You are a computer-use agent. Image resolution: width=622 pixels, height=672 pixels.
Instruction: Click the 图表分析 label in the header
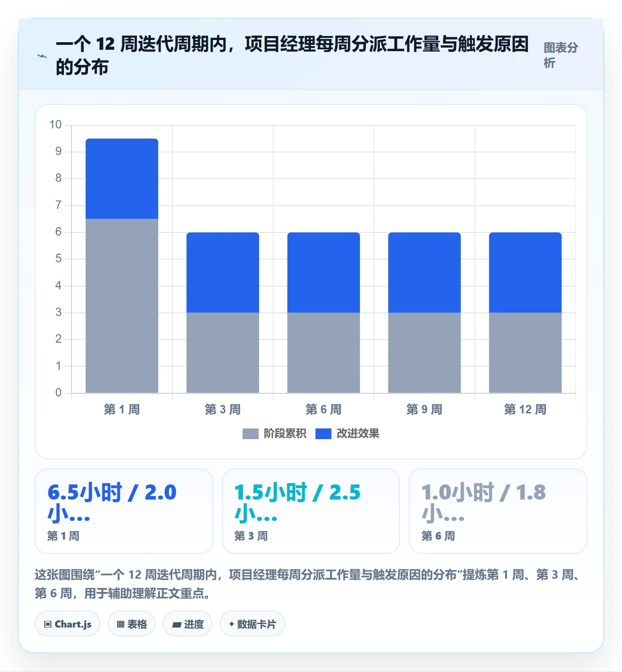[561, 55]
